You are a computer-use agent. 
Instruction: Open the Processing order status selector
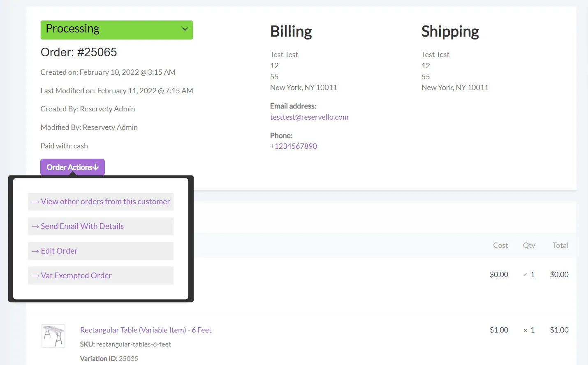click(116, 30)
